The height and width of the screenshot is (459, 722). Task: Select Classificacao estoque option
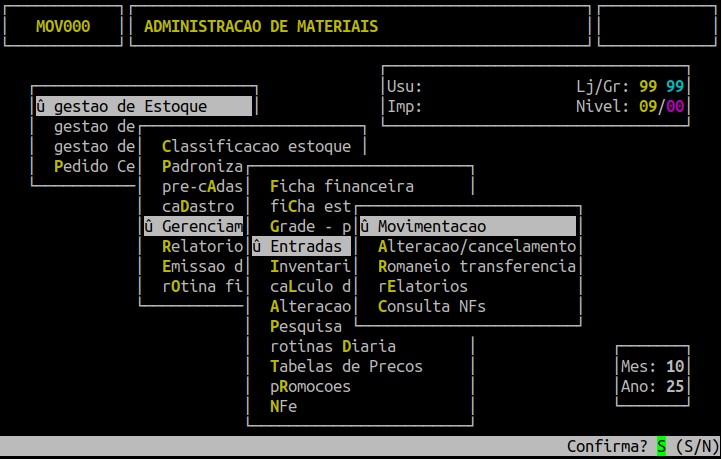[256, 146]
